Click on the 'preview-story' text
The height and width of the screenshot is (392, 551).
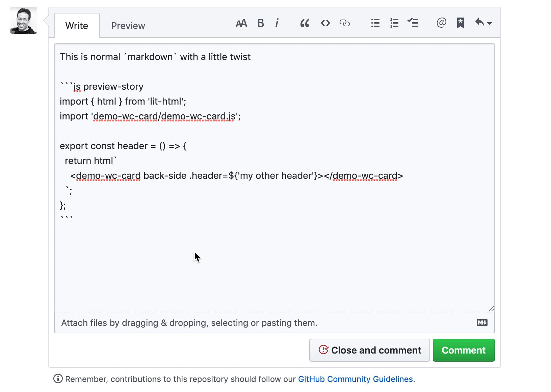(x=113, y=87)
